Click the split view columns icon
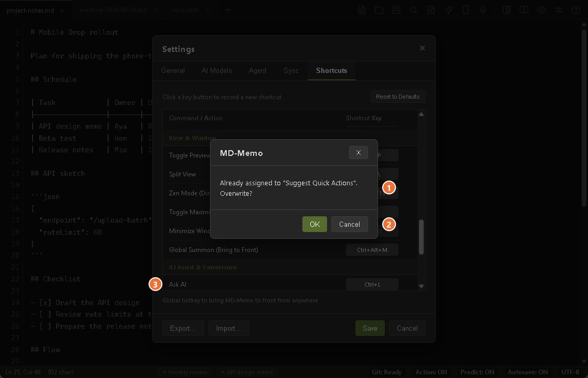The image size is (588, 378). click(507, 10)
